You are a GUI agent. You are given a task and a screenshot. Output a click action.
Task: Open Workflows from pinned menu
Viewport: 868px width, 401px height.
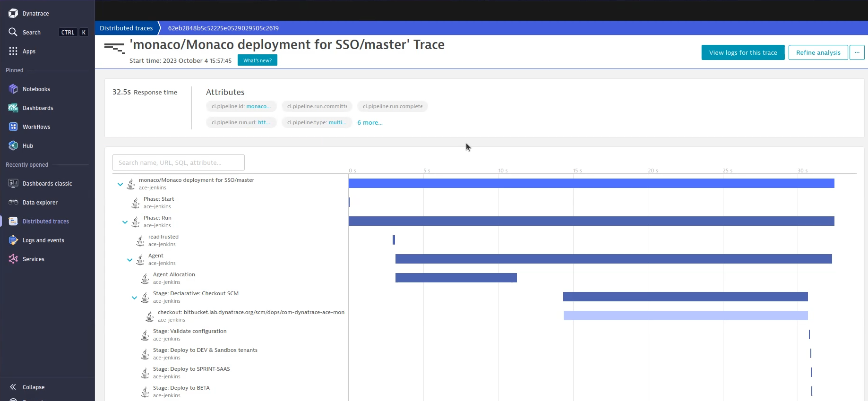[36, 127]
